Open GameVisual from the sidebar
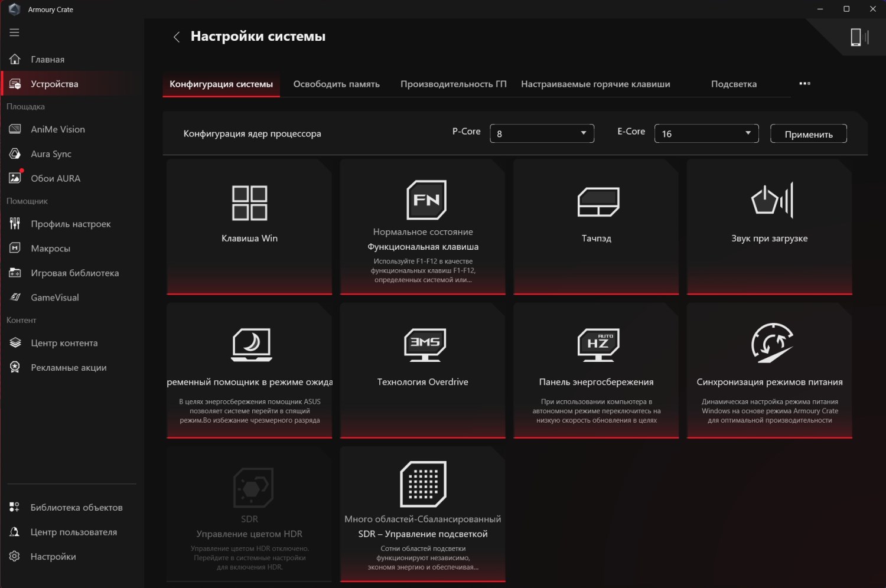The height and width of the screenshot is (588, 886). pos(54,298)
